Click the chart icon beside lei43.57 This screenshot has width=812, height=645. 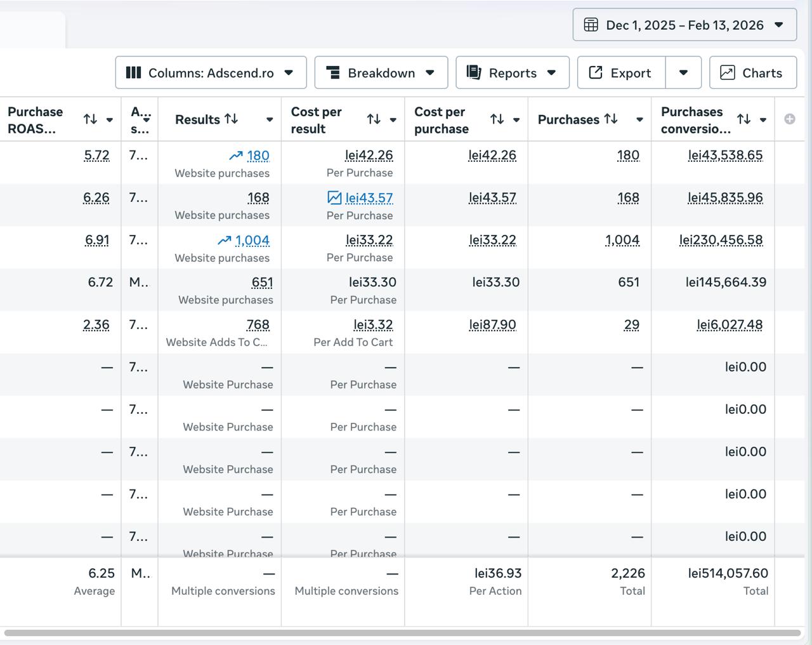pos(334,197)
